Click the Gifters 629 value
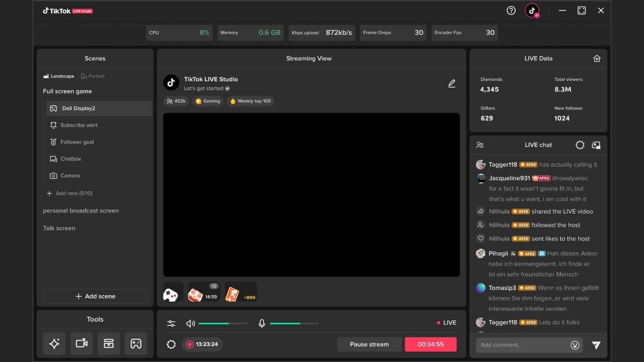This screenshot has width=644, height=362. (487, 118)
